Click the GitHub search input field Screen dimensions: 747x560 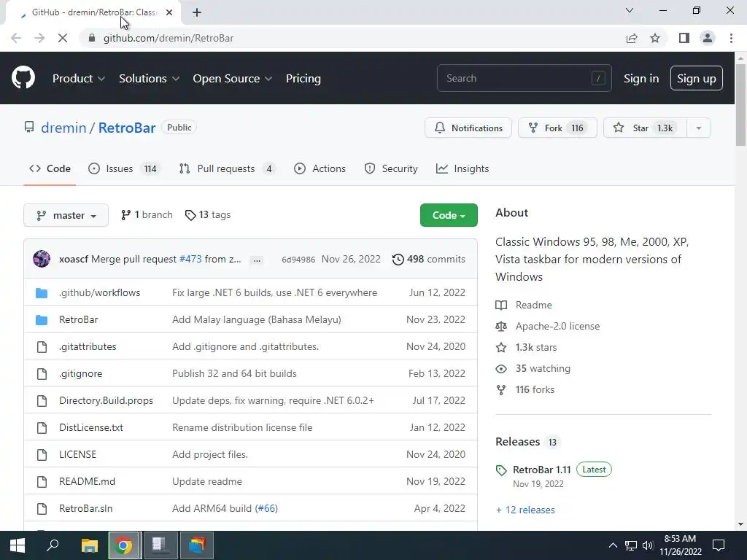(524, 78)
